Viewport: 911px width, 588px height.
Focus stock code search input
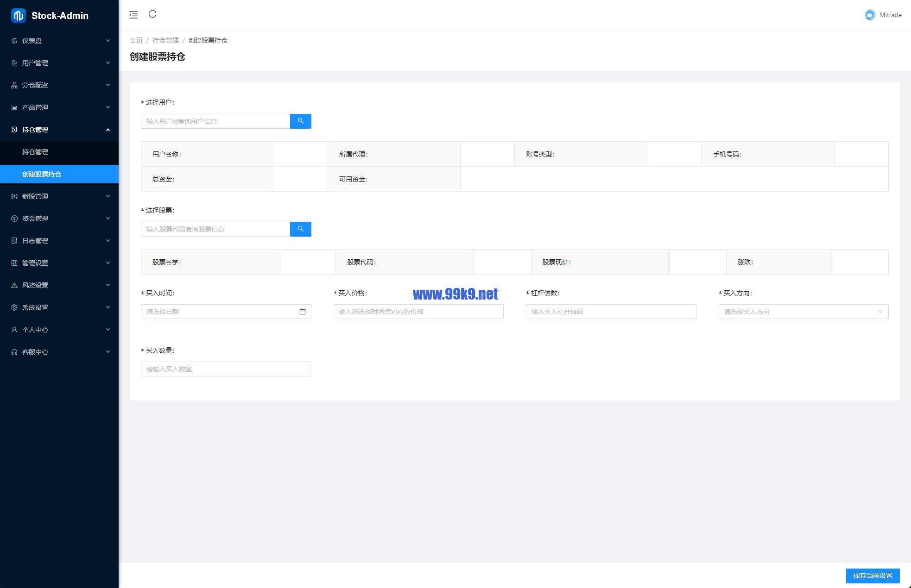tap(215, 229)
